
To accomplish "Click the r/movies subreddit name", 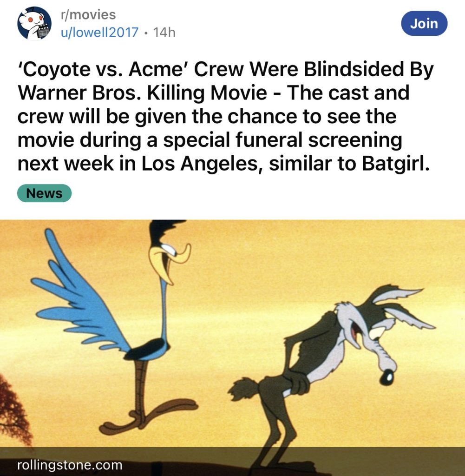I will (x=88, y=14).
